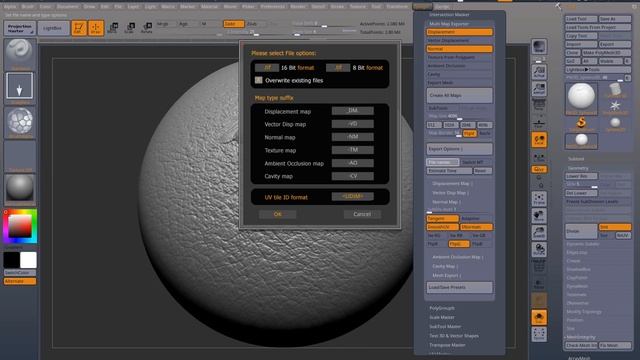The height and width of the screenshot is (360, 640).
Task: Select the white main color swatch
Action: point(28,260)
